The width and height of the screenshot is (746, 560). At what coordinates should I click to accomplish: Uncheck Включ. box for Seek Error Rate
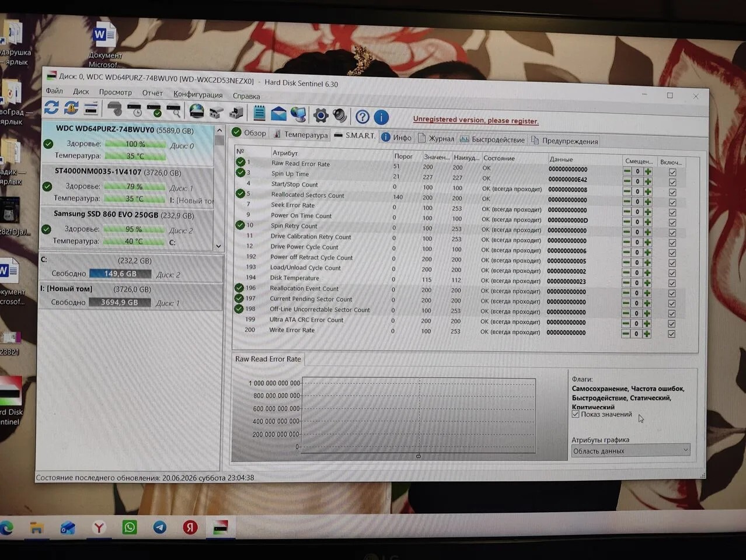(x=672, y=212)
